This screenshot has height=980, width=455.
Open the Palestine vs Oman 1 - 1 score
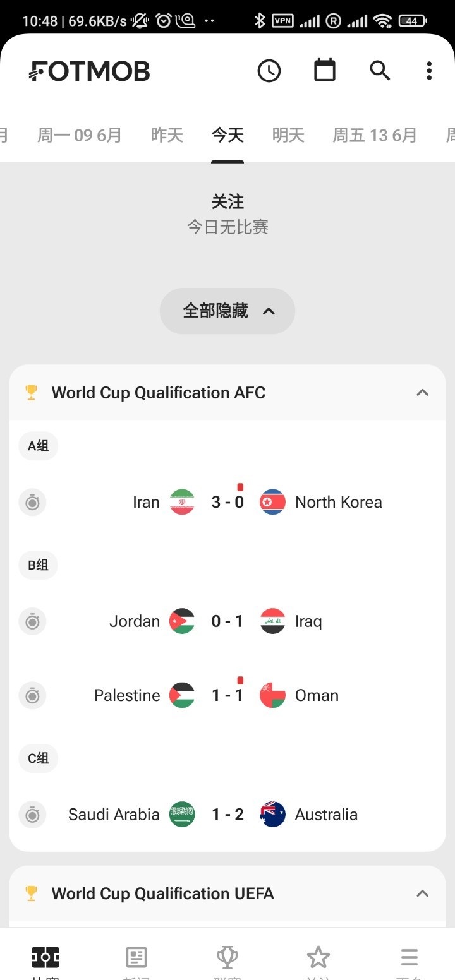[227, 695]
